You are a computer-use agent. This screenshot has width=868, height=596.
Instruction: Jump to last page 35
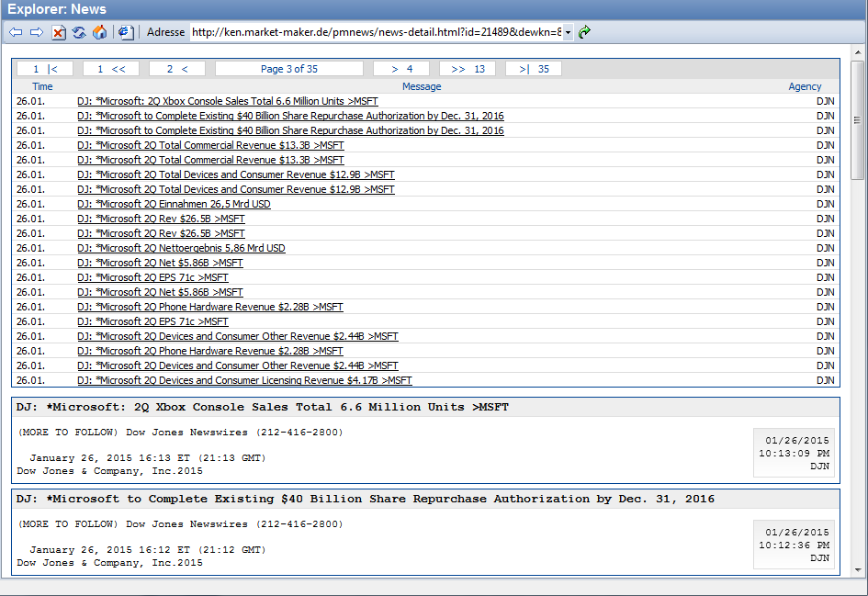pyautogui.click(x=534, y=69)
